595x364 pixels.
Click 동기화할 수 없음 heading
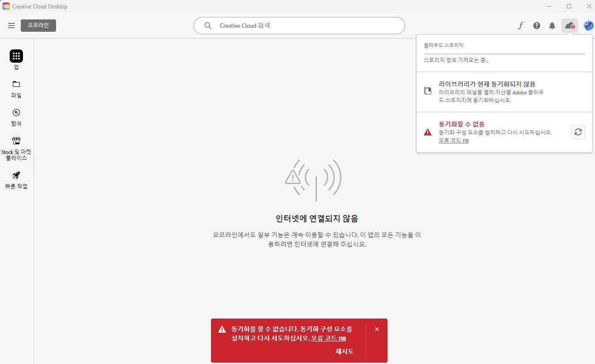pyautogui.click(x=462, y=124)
